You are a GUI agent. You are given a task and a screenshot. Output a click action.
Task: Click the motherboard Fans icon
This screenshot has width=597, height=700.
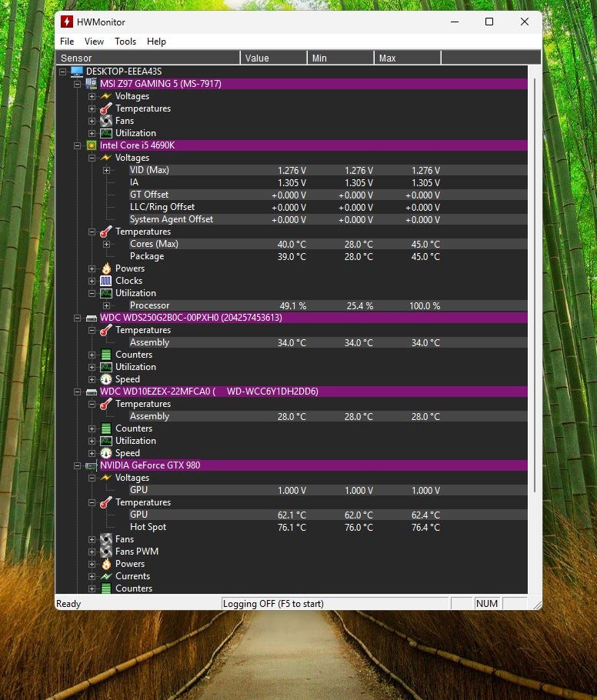point(106,121)
